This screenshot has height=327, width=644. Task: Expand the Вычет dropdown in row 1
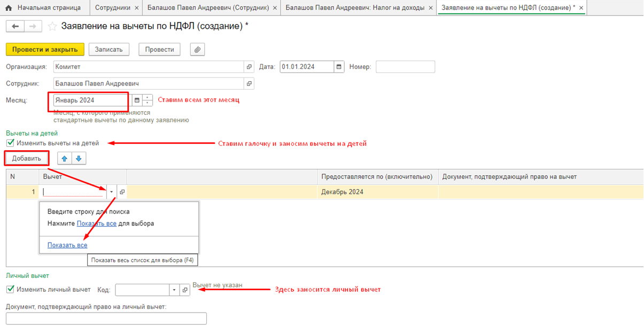111,192
